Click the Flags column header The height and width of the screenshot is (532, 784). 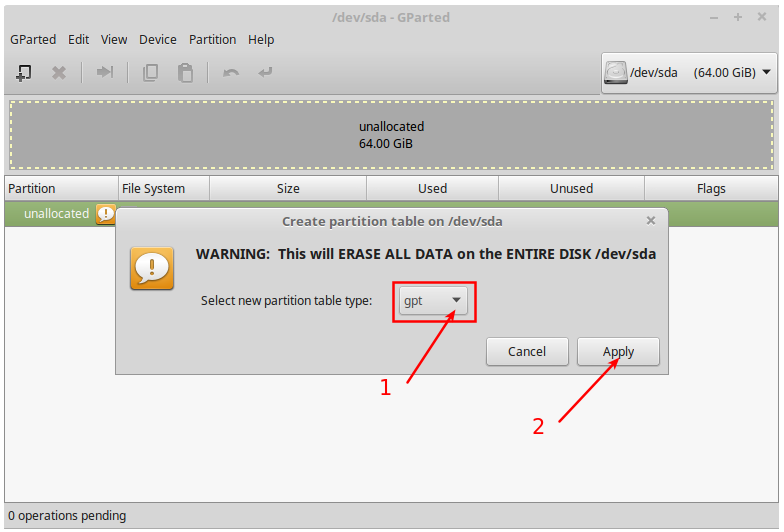pyautogui.click(x=711, y=188)
